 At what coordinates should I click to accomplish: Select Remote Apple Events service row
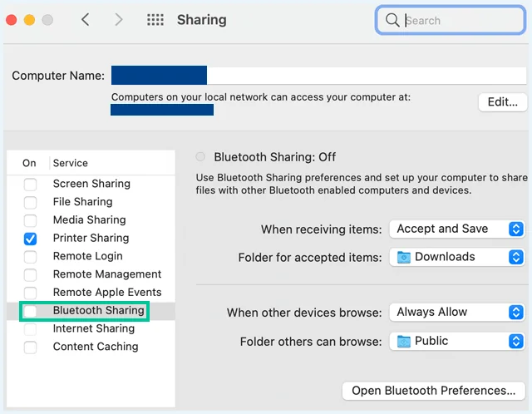tap(91, 292)
